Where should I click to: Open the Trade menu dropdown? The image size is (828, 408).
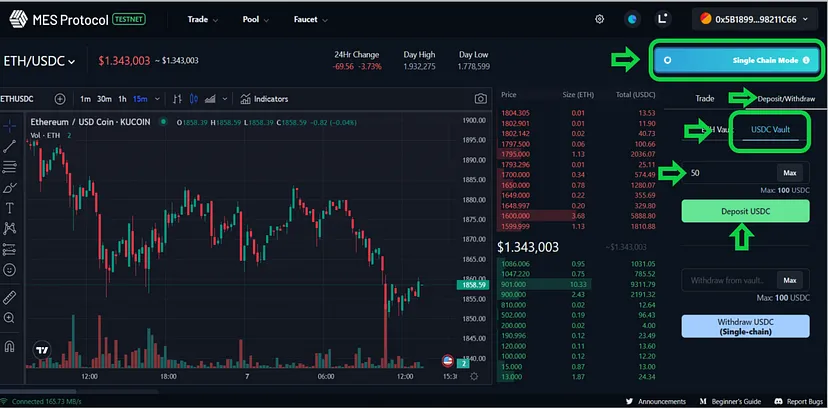[203, 19]
